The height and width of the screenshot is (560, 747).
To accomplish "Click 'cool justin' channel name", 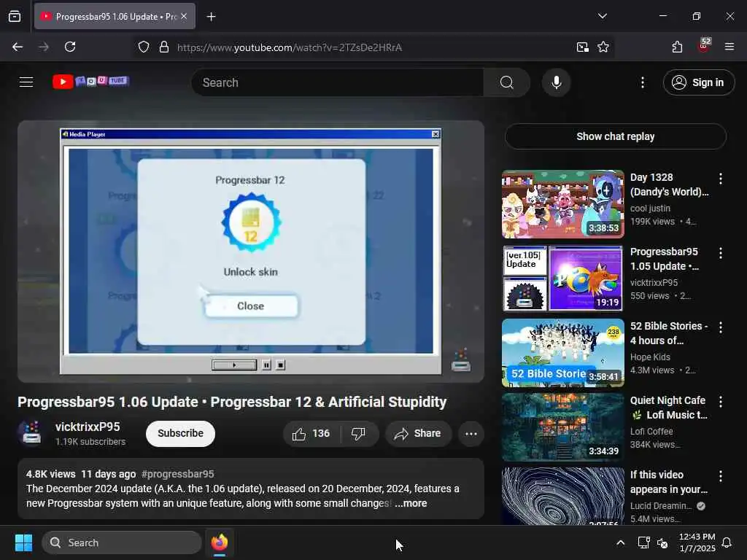I will 650,209.
